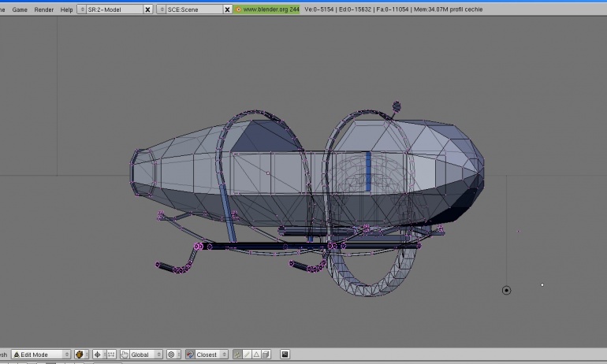Toggle move object centers only button
This screenshot has height=364, width=607.
111,355
